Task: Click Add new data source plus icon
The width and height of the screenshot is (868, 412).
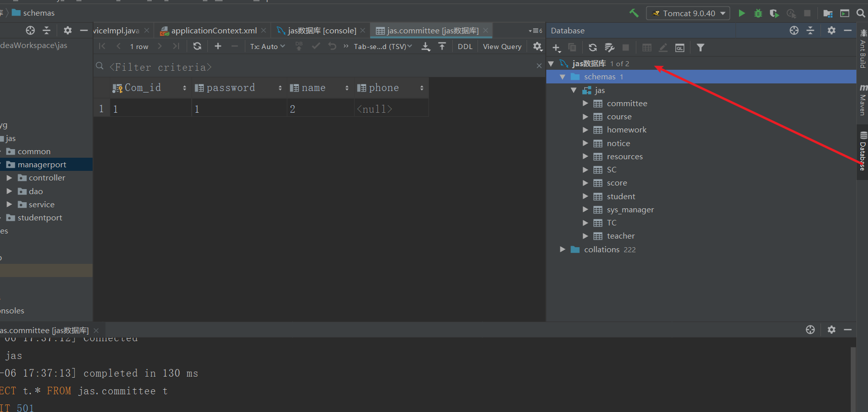Action: 556,48
